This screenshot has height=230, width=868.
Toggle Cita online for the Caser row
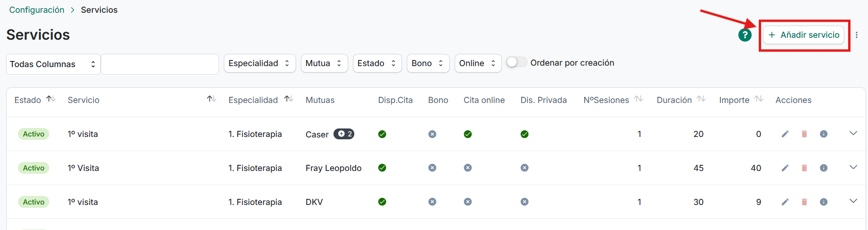point(468,134)
